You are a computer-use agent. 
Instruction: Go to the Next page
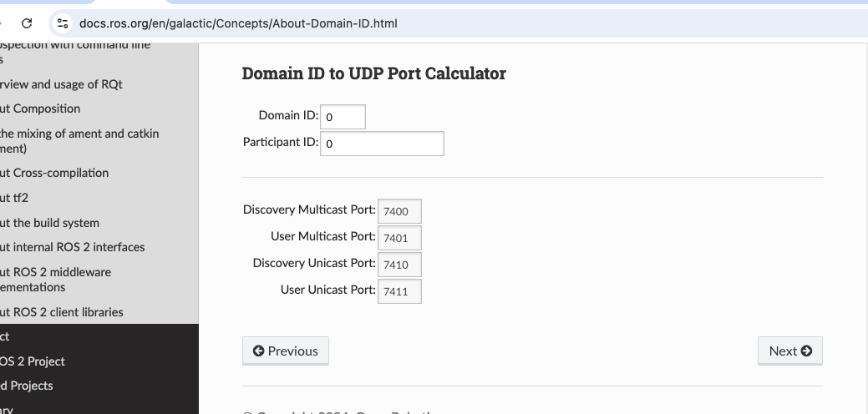(789, 351)
